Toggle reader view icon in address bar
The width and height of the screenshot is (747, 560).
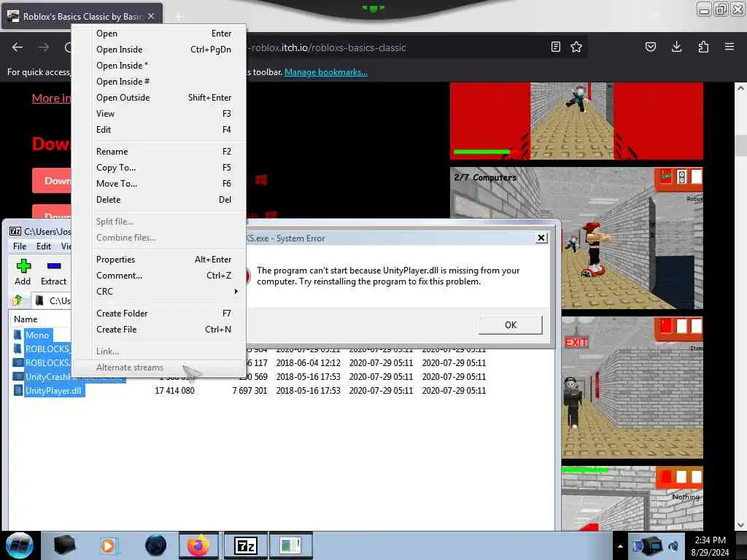click(x=555, y=47)
